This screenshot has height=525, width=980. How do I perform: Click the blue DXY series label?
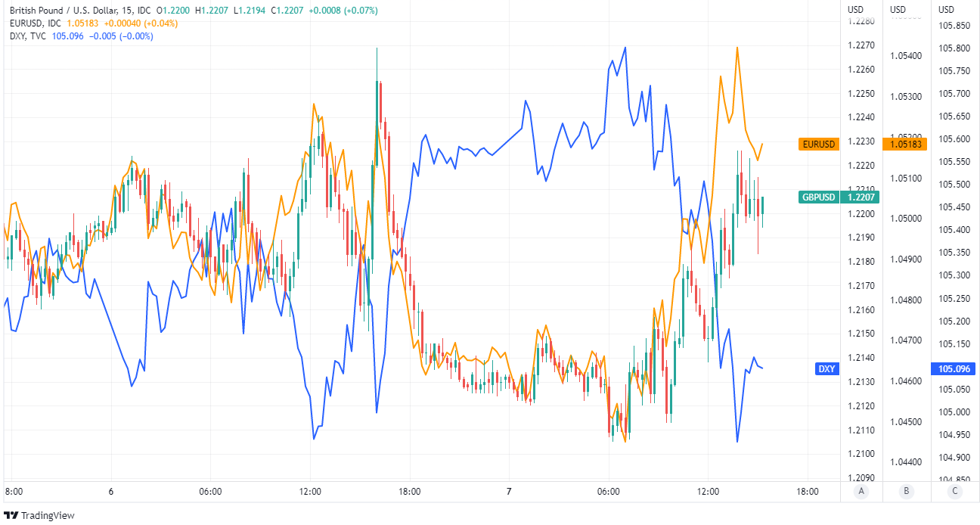click(826, 369)
